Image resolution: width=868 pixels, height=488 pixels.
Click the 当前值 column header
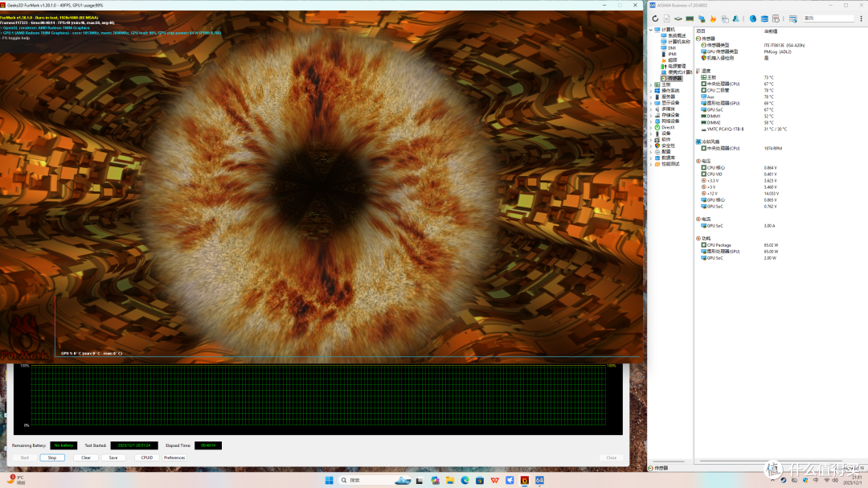tap(771, 31)
